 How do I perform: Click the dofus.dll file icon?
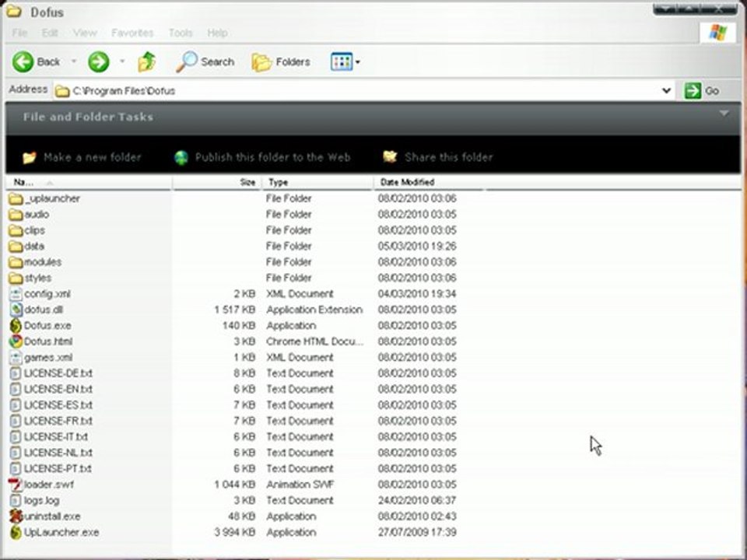coord(16,310)
